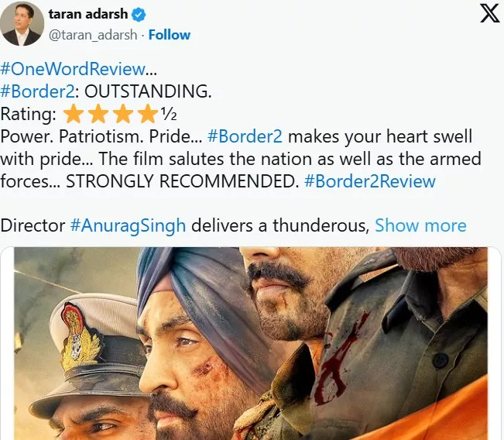The width and height of the screenshot is (504, 440).
Task: Open the #Border2Review hashtag
Action: point(369,181)
